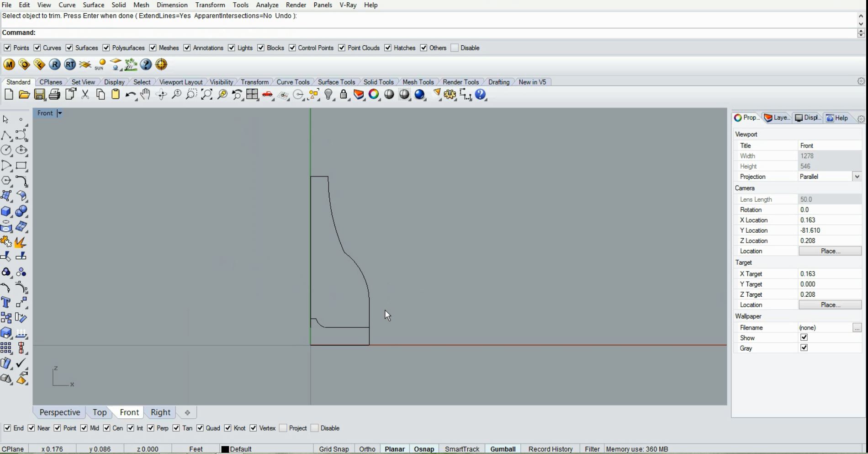Click the V-Ray 'RT' render icon

tap(70, 64)
